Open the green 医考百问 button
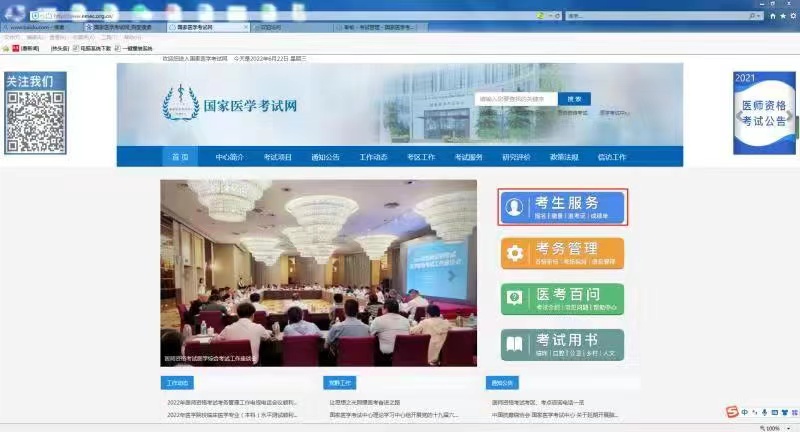Viewport: 800px width, 432px height. point(562,299)
